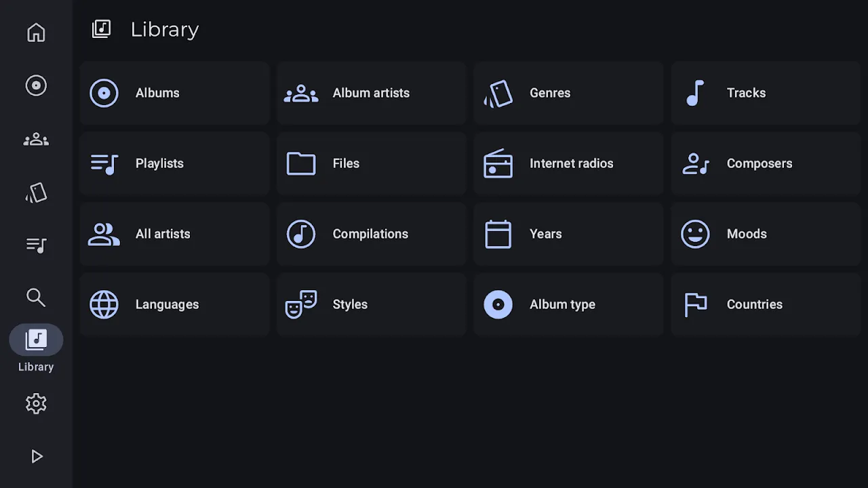Image resolution: width=868 pixels, height=488 pixels.
Task: Go to the Tracks tile
Action: 765,93
